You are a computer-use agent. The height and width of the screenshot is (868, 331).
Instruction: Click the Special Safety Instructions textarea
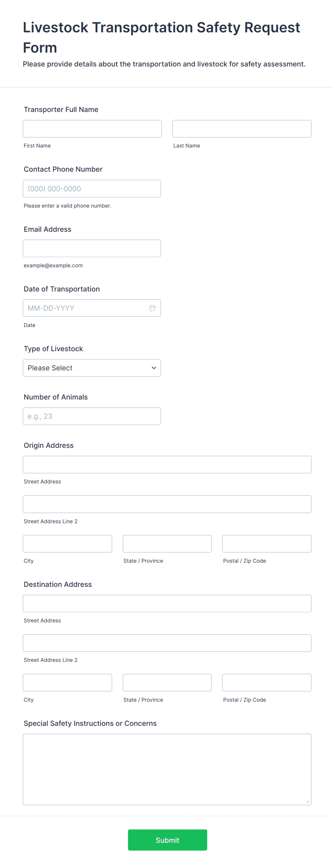coord(167,769)
